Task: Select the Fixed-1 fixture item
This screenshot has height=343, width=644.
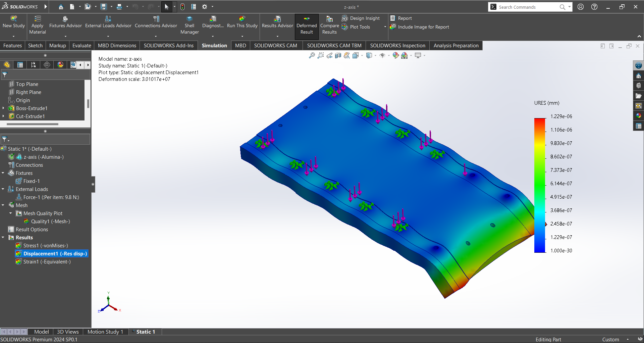Action: point(31,181)
